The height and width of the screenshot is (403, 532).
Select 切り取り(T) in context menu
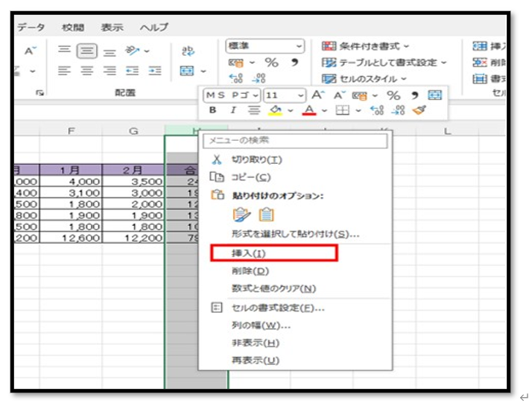click(256, 159)
